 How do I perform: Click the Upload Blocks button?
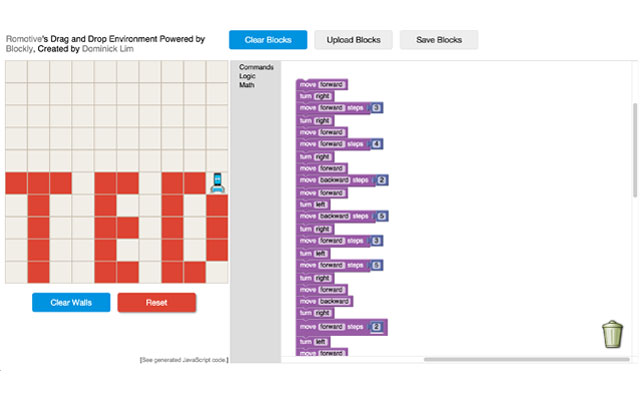pos(353,40)
